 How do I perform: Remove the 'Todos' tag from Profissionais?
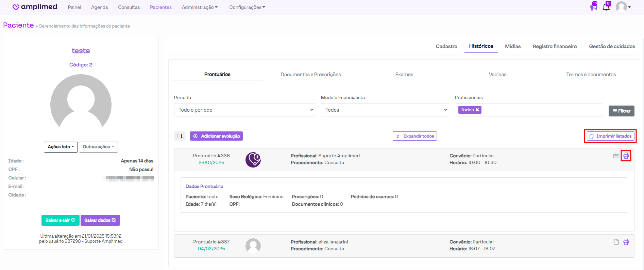pos(477,110)
